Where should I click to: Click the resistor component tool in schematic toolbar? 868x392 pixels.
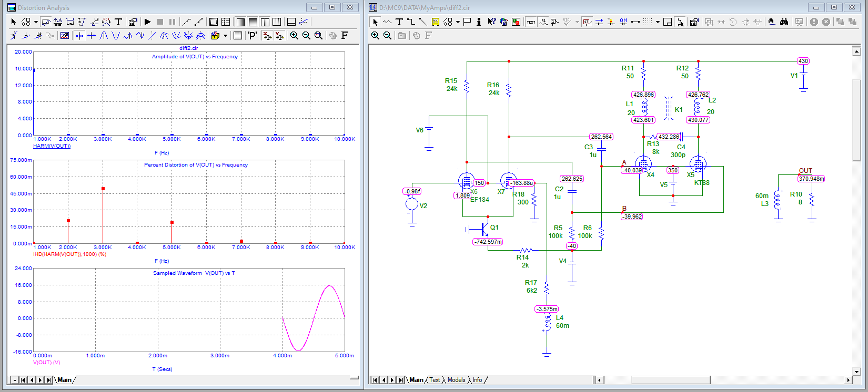(387, 22)
